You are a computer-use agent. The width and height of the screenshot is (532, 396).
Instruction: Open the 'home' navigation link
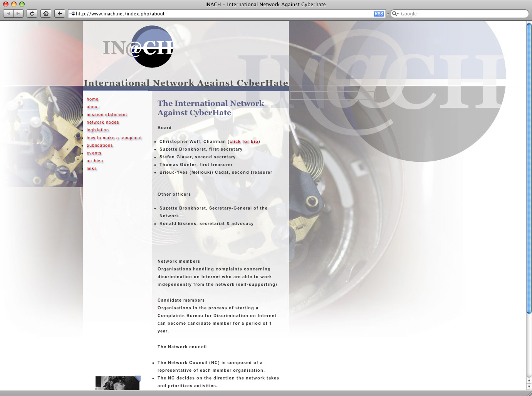coord(92,99)
